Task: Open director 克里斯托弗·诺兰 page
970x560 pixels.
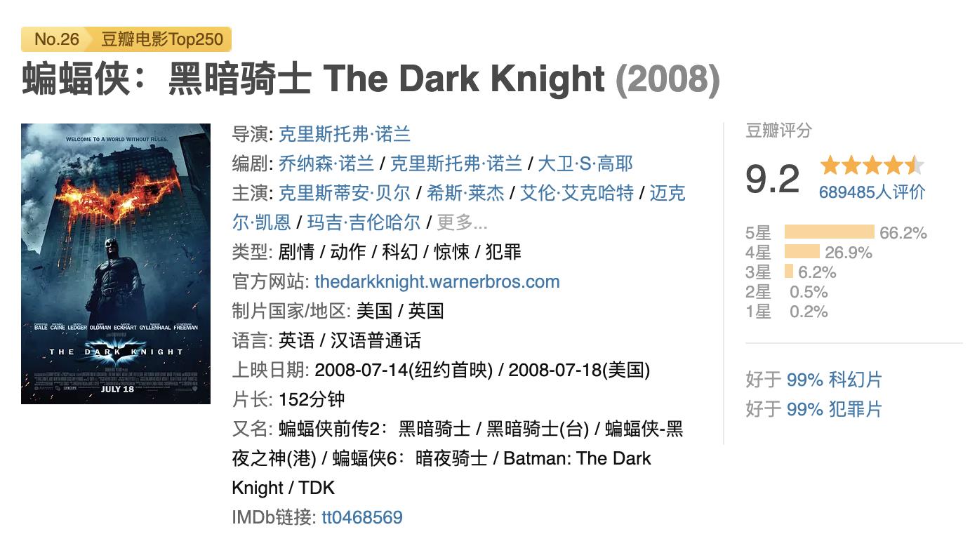Action: click(344, 134)
